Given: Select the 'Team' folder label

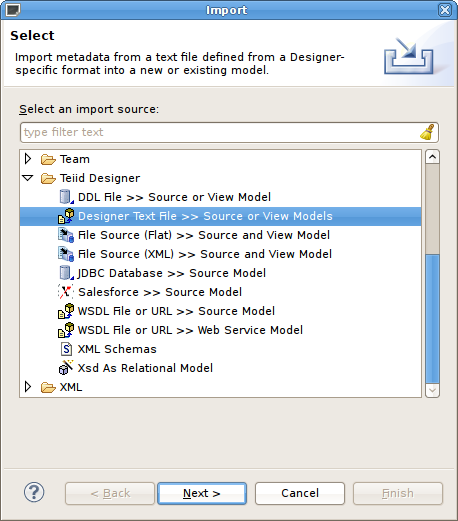Looking at the screenshot, I should pos(75,159).
